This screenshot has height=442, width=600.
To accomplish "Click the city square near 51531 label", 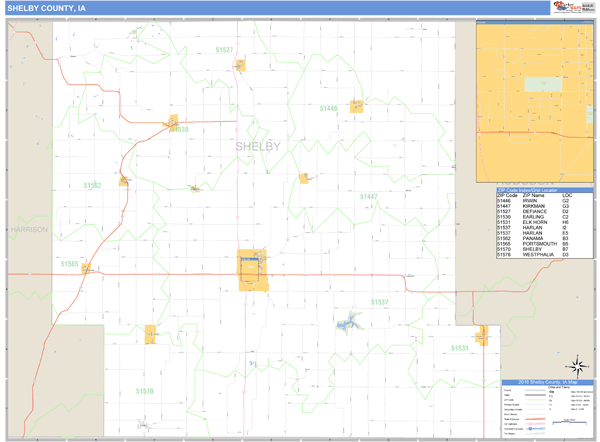I will click(482, 336).
